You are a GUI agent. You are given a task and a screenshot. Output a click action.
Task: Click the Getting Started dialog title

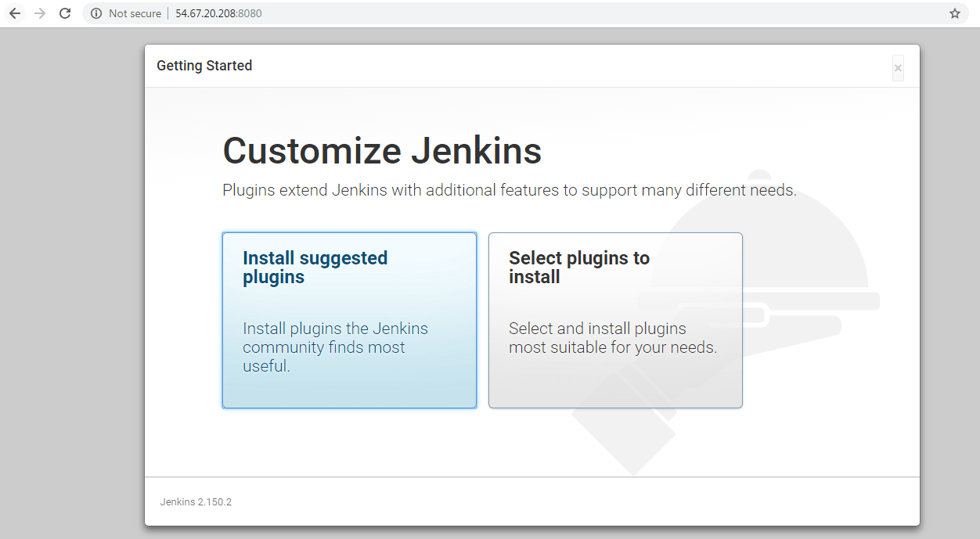coord(204,66)
